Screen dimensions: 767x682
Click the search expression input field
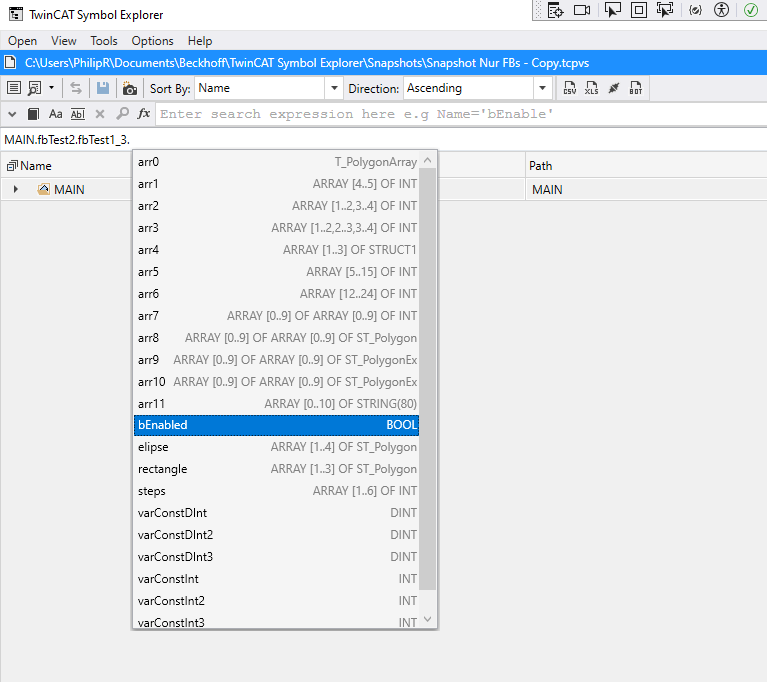(461, 114)
